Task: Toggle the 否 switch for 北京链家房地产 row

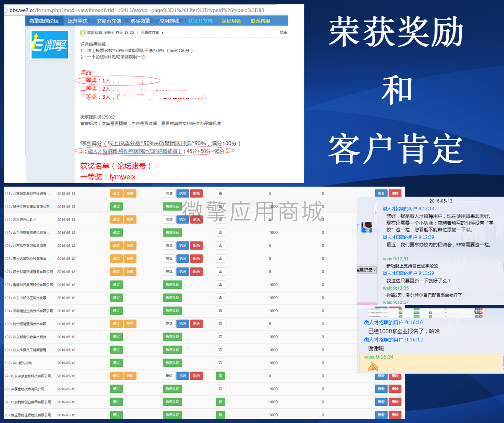Action: pyautogui.click(x=221, y=193)
